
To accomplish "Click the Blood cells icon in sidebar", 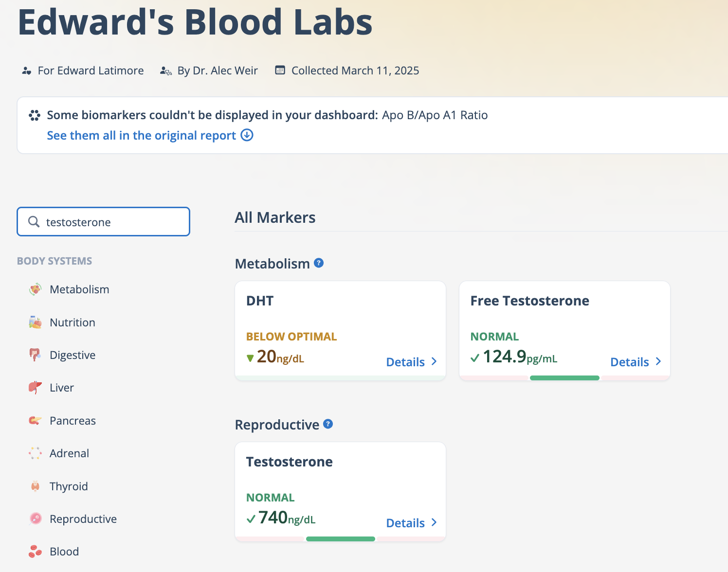I will (35, 552).
